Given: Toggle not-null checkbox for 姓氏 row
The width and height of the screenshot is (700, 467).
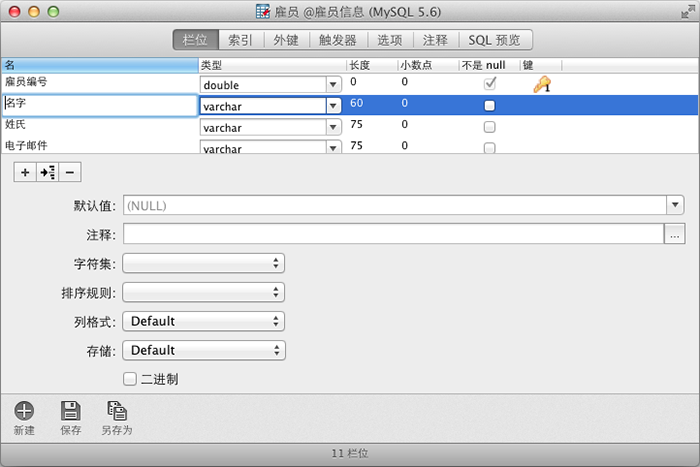Looking at the screenshot, I should (490, 127).
